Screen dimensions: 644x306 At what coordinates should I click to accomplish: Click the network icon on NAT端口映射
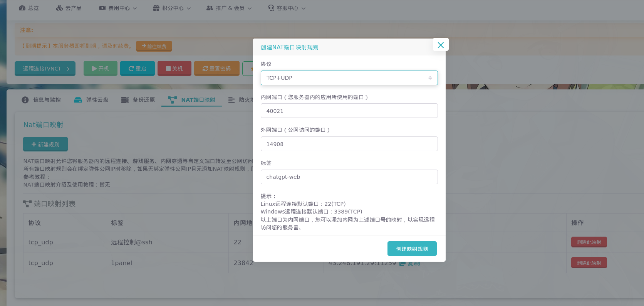coord(172,100)
